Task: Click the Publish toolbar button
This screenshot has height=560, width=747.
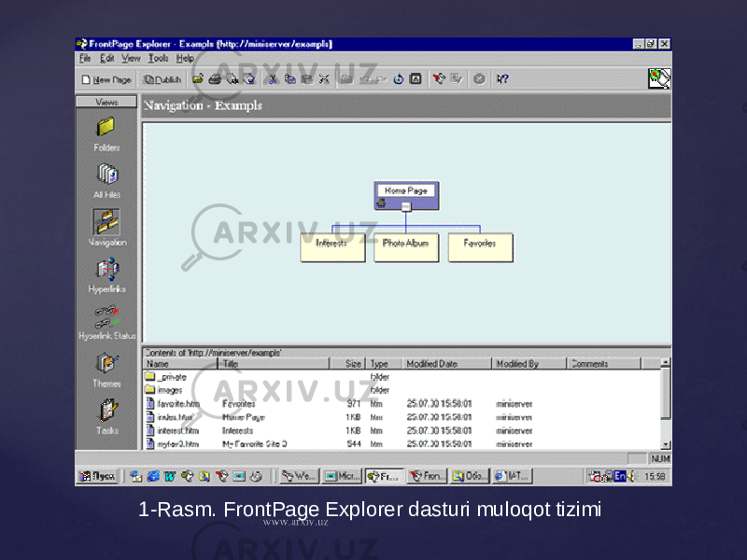Action: (162, 79)
